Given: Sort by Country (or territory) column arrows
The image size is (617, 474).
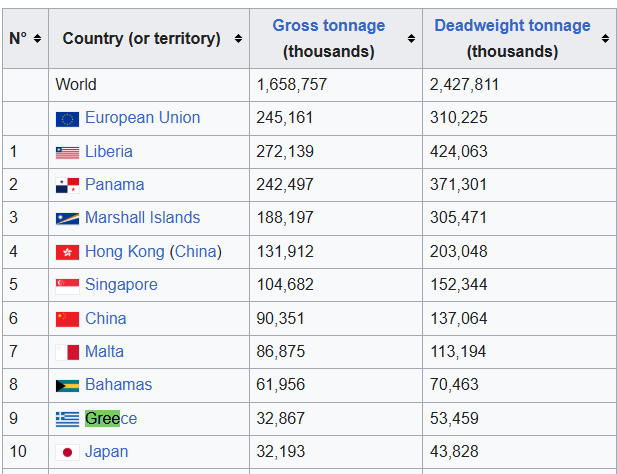Looking at the screenshot, I should point(238,38).
